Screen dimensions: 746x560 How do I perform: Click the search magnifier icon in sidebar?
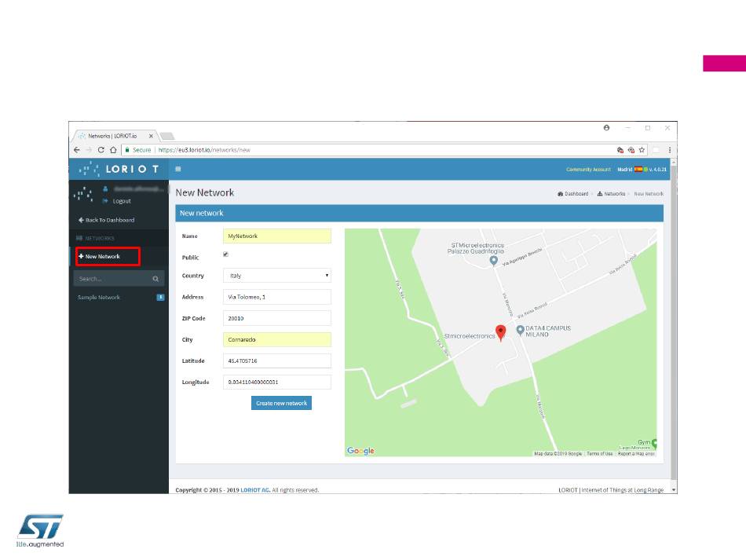coord(155,279)
